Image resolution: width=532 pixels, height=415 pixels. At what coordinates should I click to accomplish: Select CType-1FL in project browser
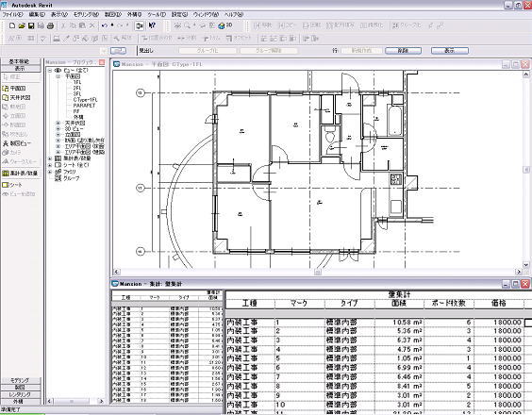[x=85, y=100]
